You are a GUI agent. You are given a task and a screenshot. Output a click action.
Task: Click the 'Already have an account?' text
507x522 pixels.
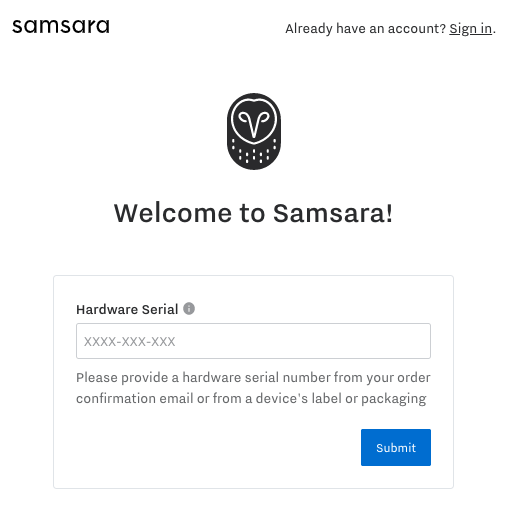[365, 29]
